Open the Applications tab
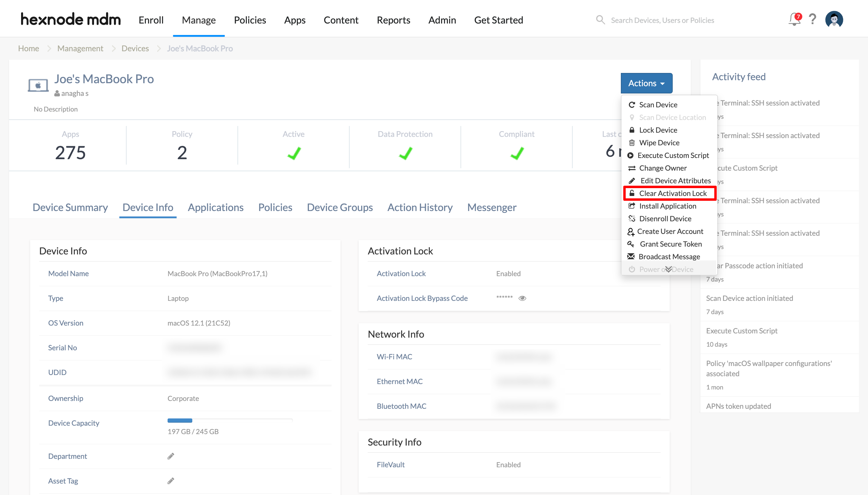 215,207
